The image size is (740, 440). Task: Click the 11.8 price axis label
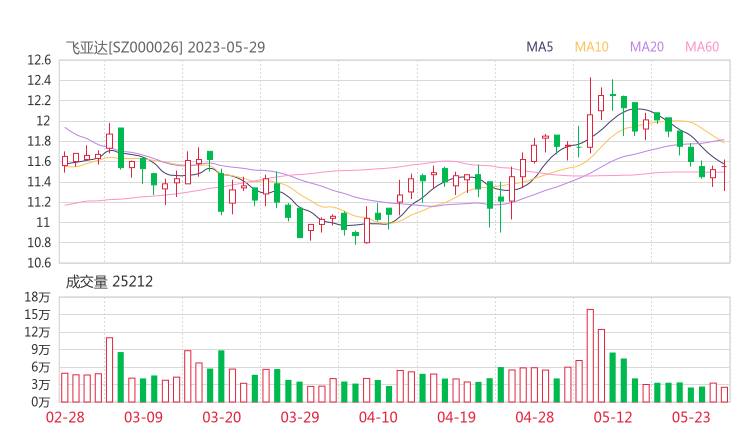pyautogui.click(x=39, y=142)
